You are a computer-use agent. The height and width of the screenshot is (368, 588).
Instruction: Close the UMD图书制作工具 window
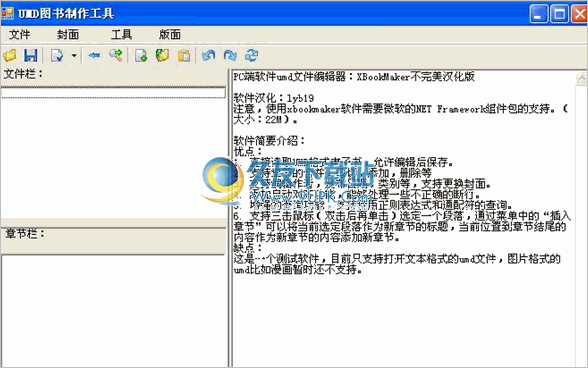(579, 14)
